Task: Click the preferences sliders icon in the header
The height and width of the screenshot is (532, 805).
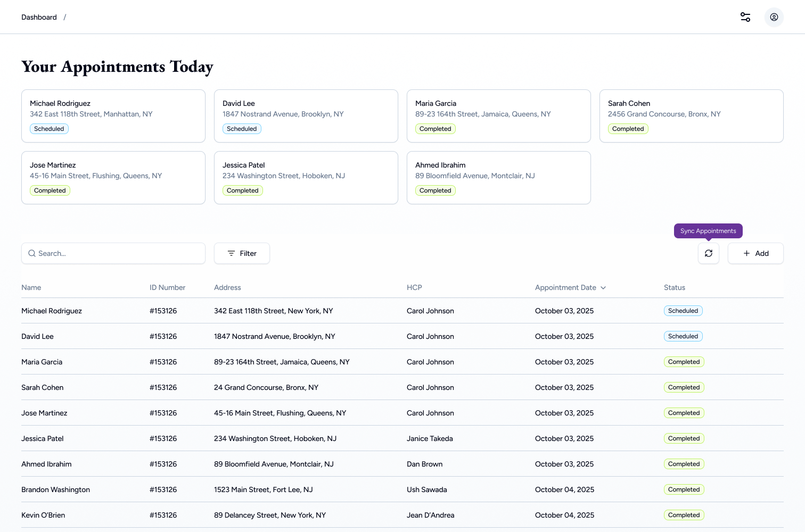Action: [745, 16]
